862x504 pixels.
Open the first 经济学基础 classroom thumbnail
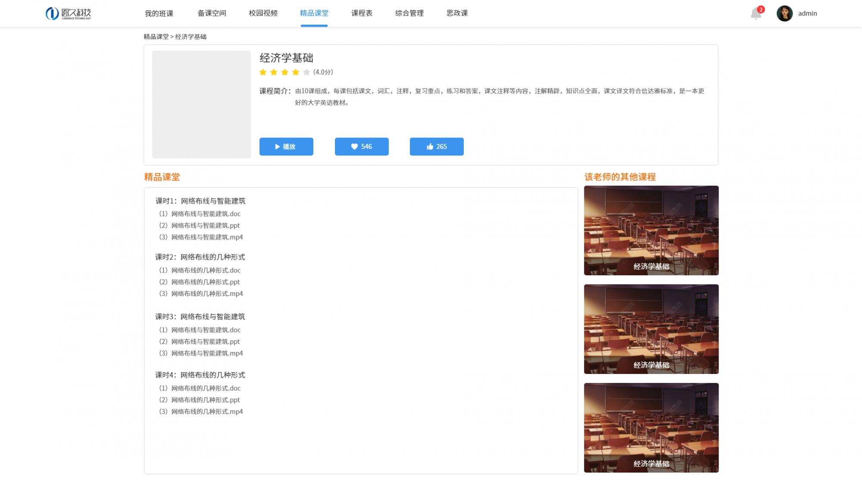[651, 230]
